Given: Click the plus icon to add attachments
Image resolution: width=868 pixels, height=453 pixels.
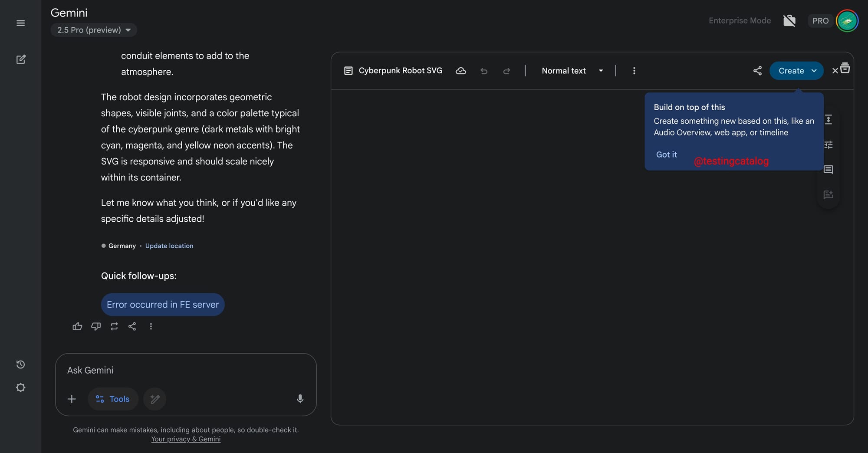Looking at the screenshot, I should coord(72,399).
